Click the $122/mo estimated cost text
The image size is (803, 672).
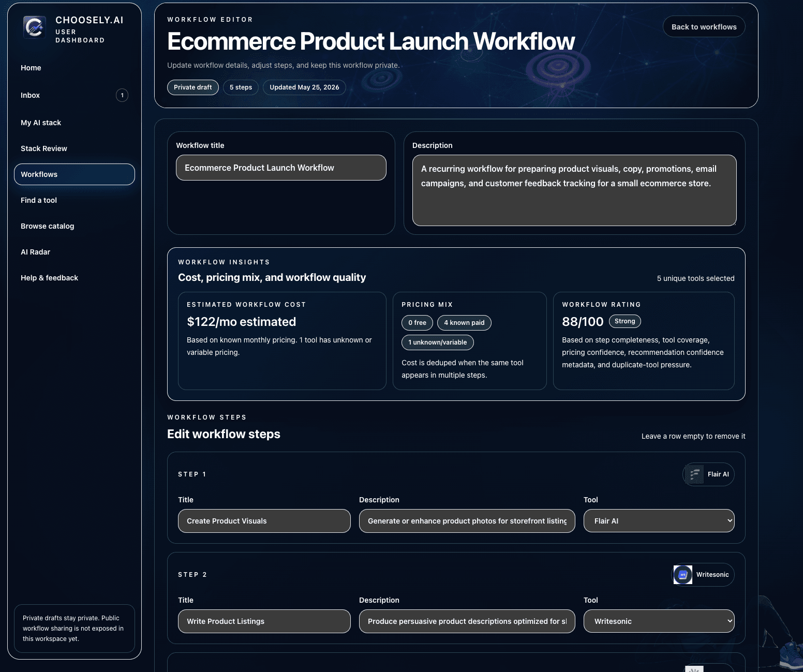click(x=242, y=322)
